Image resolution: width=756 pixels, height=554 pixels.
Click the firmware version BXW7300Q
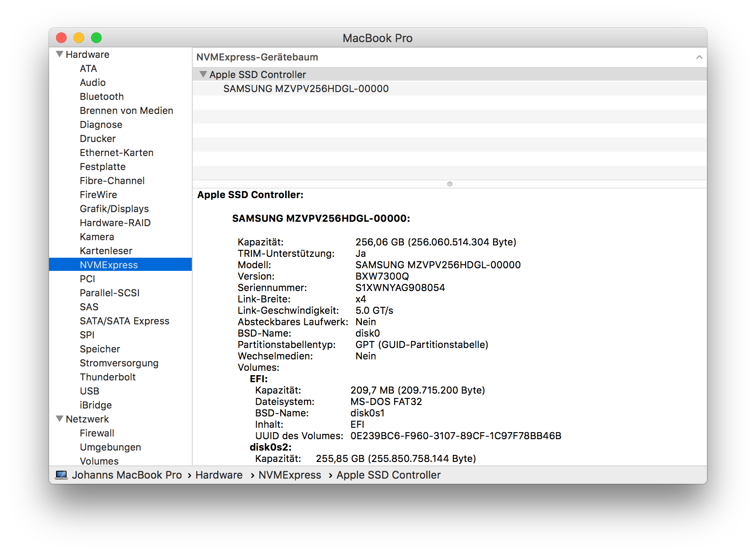coord(382,276)
